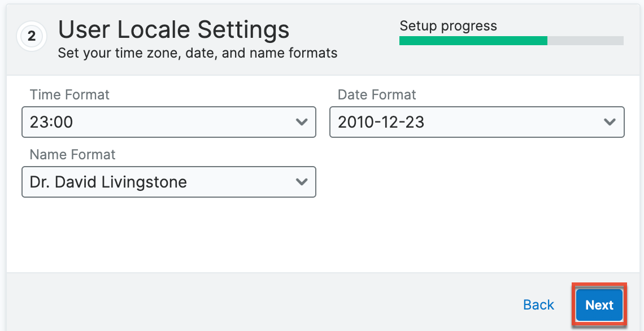Screen dimensions: 644x331
Task: Expand the list showing 23:00
Action: [168, 122]
